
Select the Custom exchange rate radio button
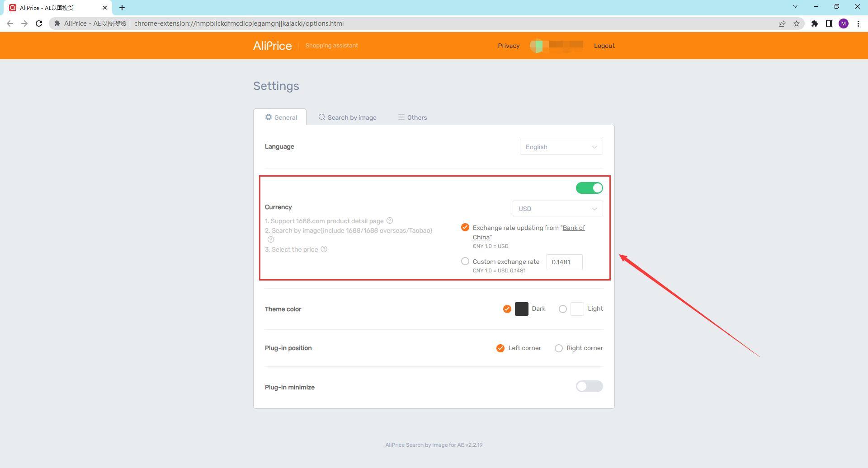point(465,261)
